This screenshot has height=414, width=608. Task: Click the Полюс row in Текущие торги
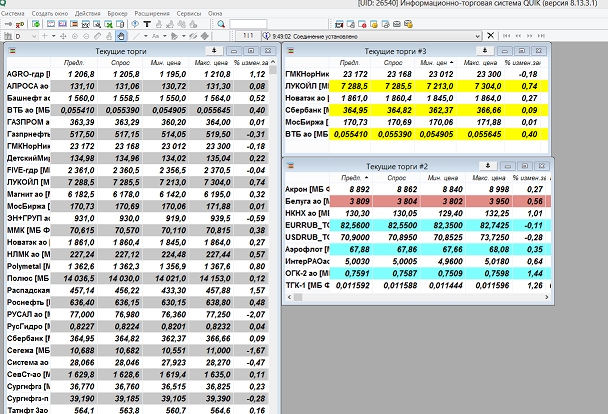pos(138,278)
